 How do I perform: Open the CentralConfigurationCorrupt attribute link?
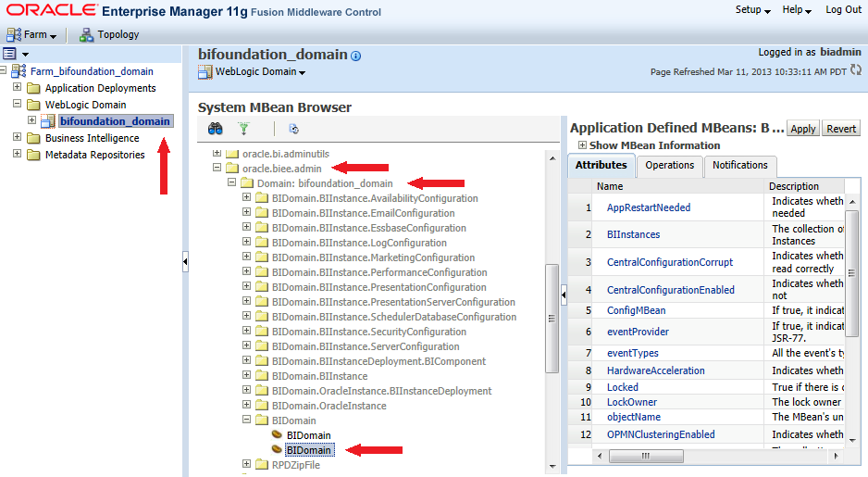tap(670, 263)
